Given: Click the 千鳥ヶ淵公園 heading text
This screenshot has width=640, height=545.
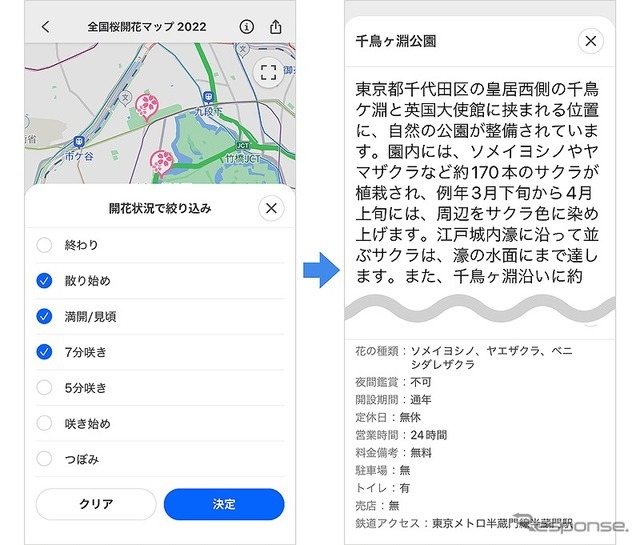Looking at the screenshot, I should pyautogui.click(x=396, y=41).
